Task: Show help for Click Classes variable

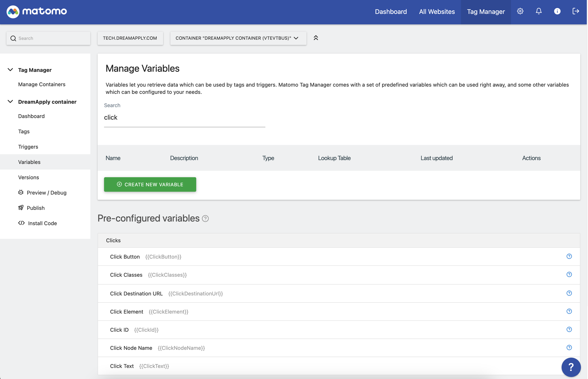Action: click(569, 274)
